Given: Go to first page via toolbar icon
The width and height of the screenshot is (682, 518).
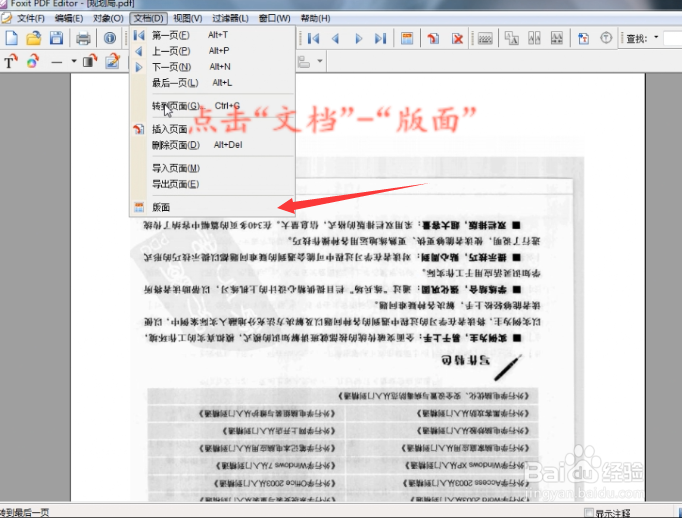Looking at the screenshot, I should coord(313,39).
